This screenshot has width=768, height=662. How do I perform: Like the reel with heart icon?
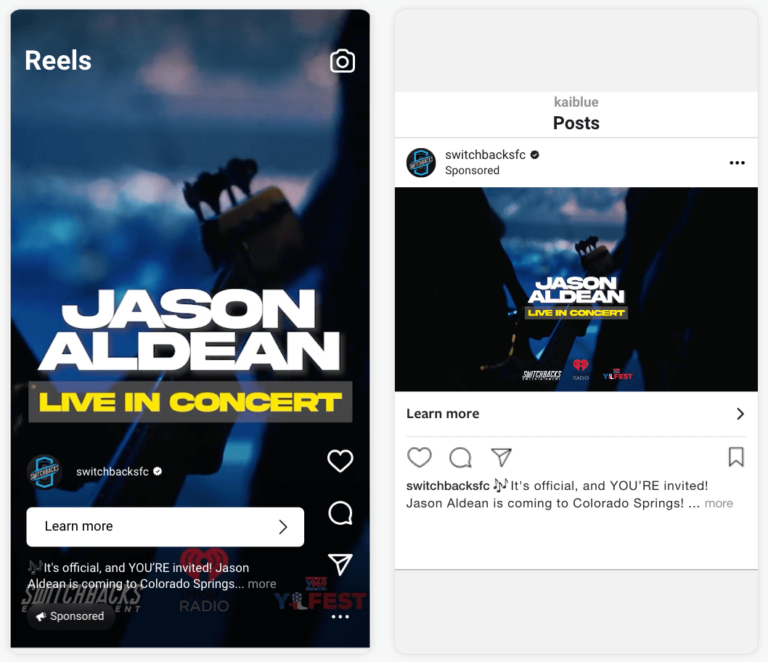(340, 461)
